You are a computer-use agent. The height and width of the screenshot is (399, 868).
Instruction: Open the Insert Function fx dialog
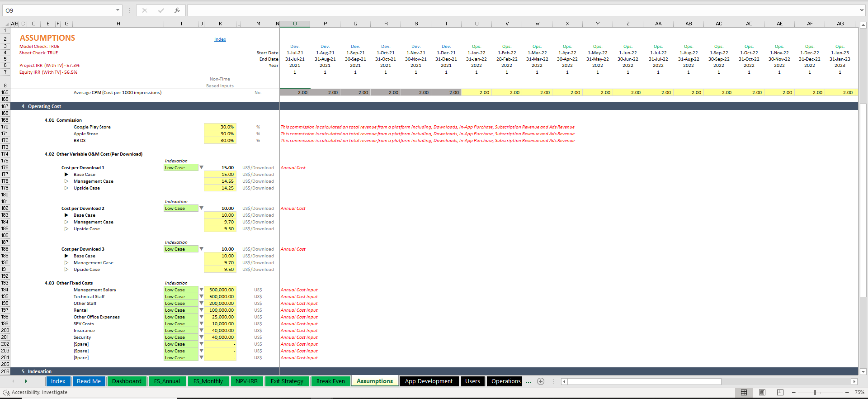[x=177, y=10]
